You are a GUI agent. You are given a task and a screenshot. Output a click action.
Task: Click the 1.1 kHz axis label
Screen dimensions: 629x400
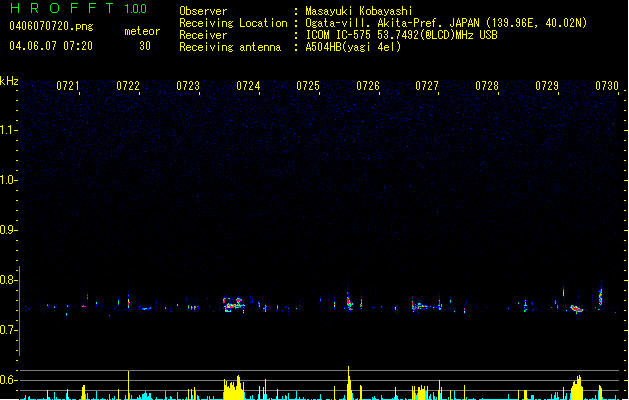pos(8,130)
